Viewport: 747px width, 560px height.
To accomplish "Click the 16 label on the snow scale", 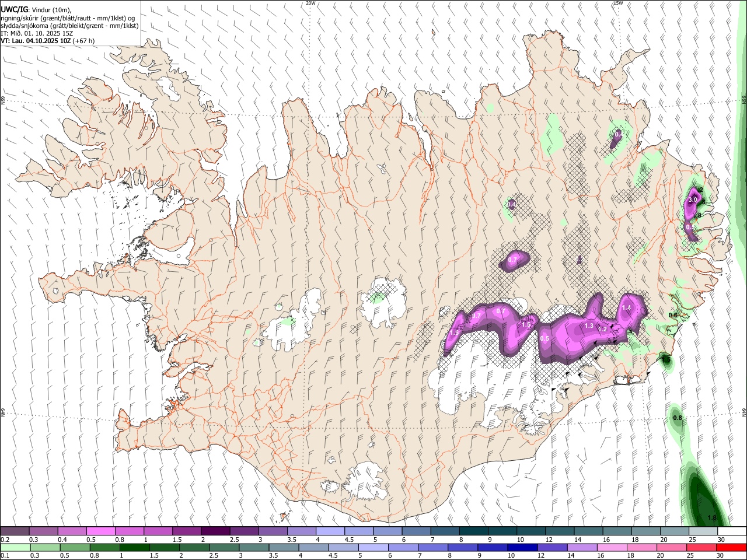I will coord(606,540).
